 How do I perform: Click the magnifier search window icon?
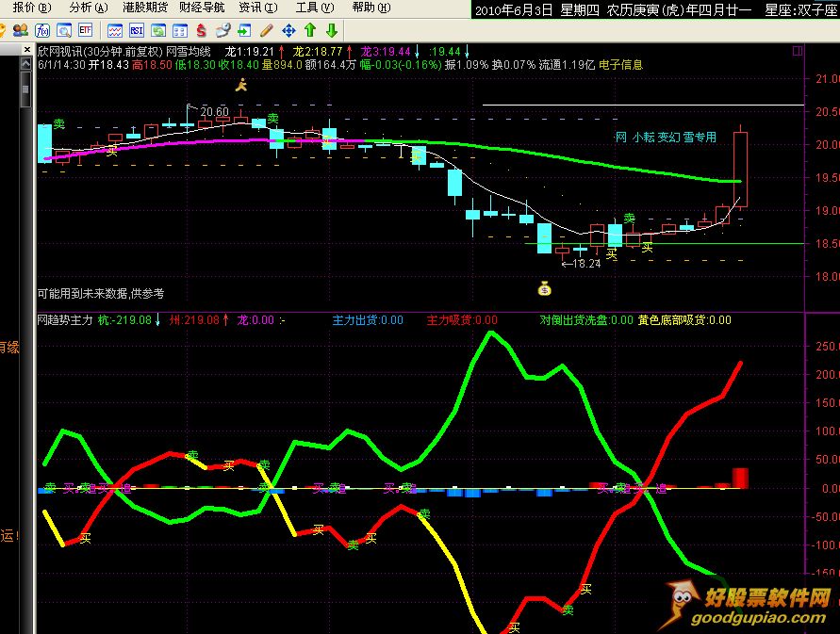[x=64, y=30]
